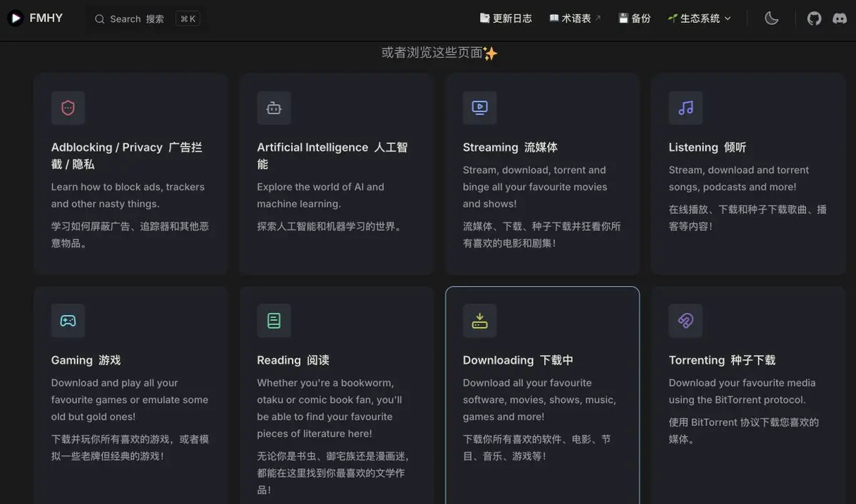Image resolution: width=856 pixels, height=504 pixels.
Task: Click the 术语表 book emoji icon
Action: tap(554, 19)
